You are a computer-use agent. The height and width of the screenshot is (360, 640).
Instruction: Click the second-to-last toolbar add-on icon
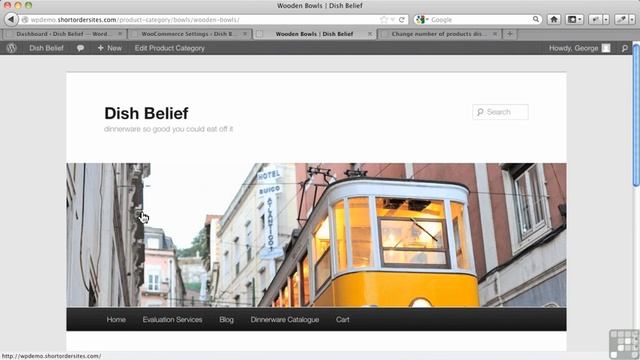(x=596, y=19)
